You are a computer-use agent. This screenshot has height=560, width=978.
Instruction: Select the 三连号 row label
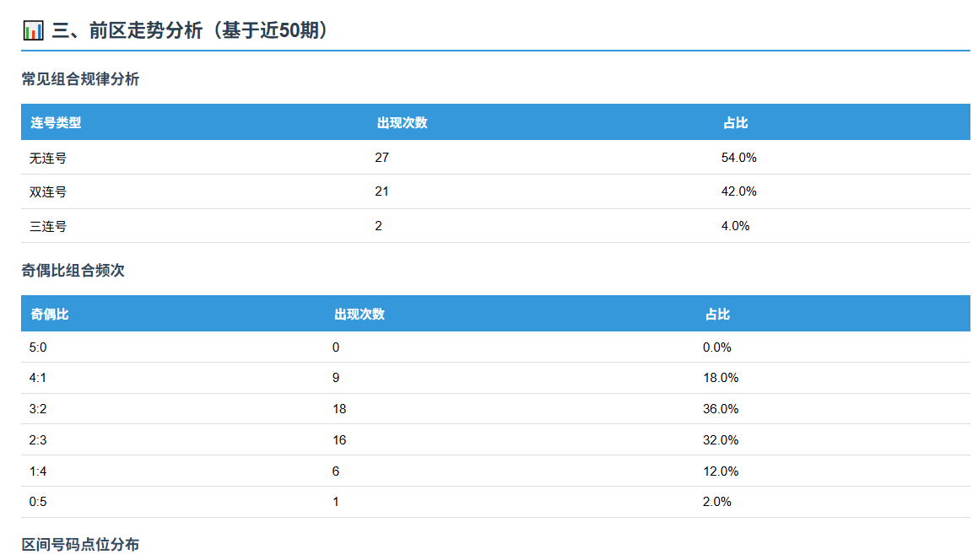click(x=47, y=226)
